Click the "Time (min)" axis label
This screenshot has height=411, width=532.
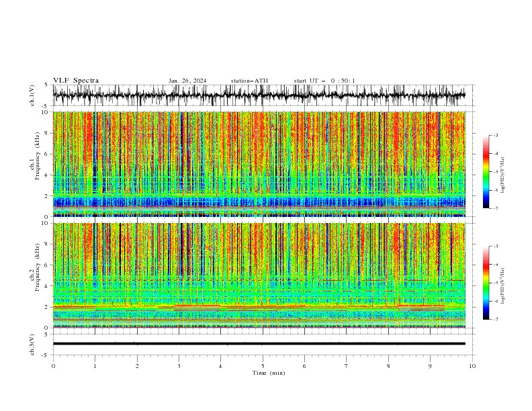point(269,373)
